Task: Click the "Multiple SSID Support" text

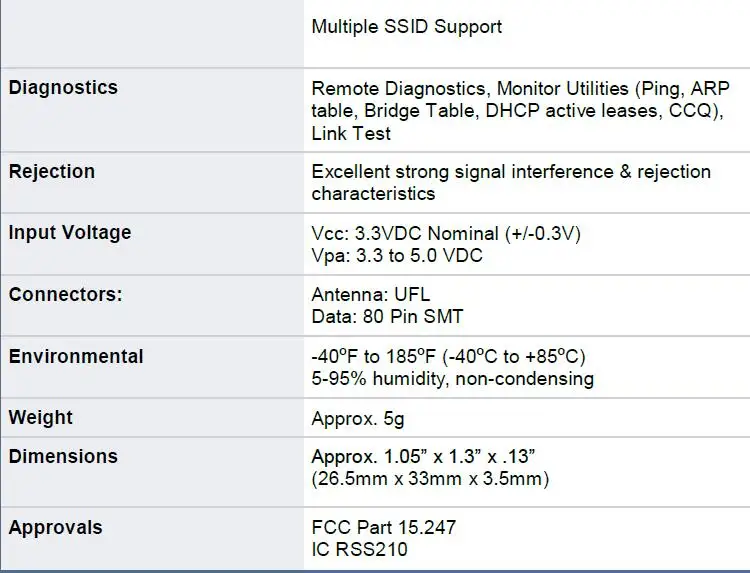Action: coord(406,27)
